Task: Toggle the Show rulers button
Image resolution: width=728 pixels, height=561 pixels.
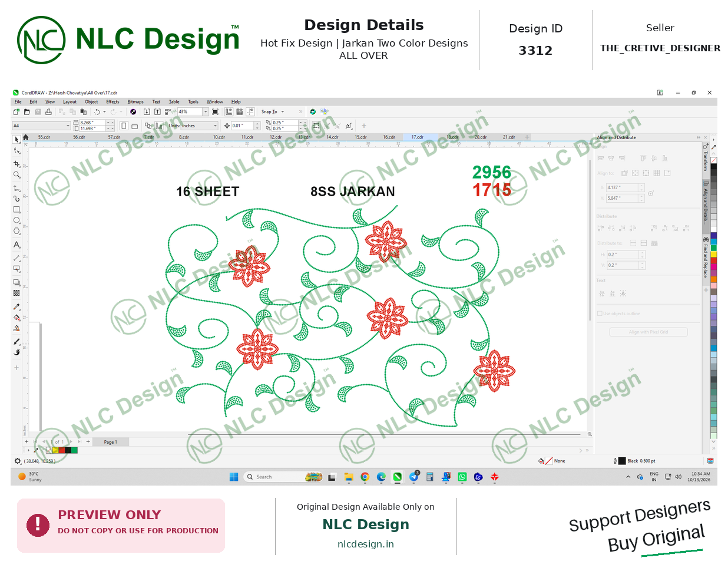Action: (229, 111)
